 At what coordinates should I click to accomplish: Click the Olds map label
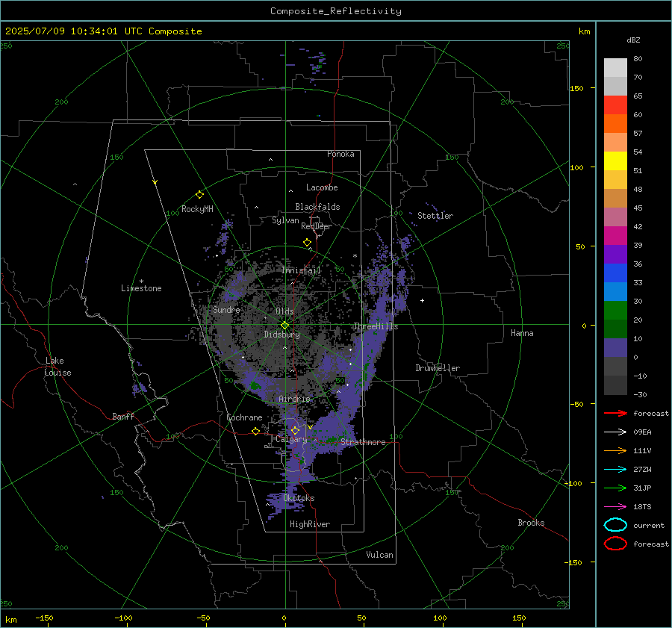click(x=284, y=311)
